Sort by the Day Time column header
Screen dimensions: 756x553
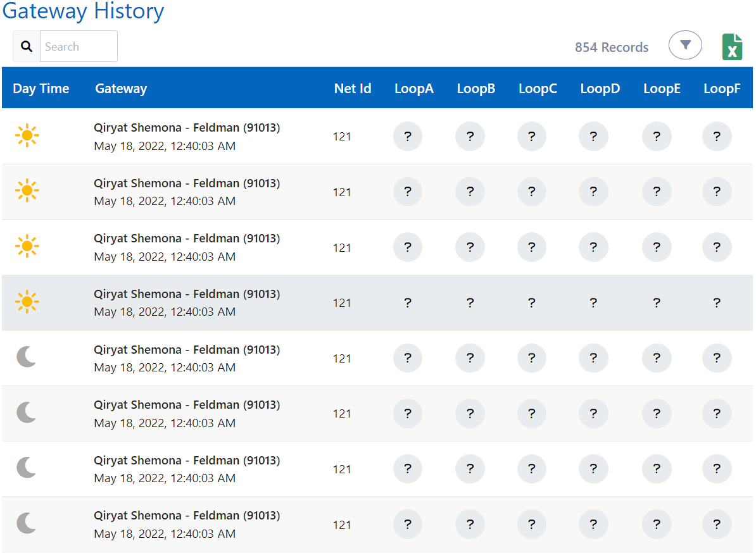[x=41, y=89]
